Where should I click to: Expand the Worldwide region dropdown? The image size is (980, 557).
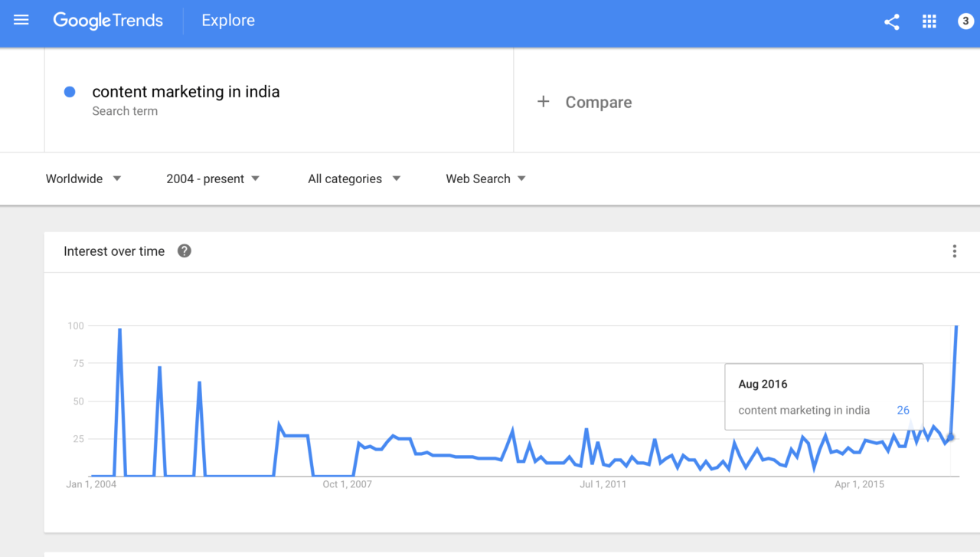[83, 179]
